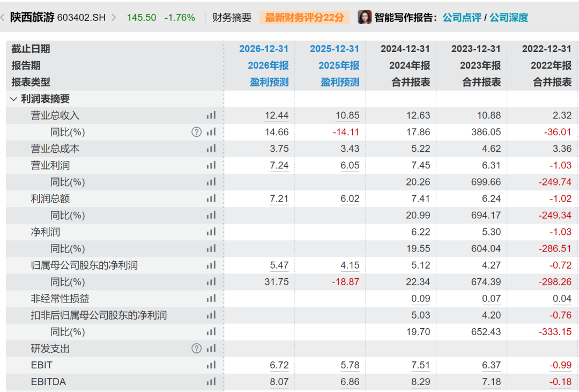
Task: Open the 财务摘要 tab
Action: coord(232,17)
